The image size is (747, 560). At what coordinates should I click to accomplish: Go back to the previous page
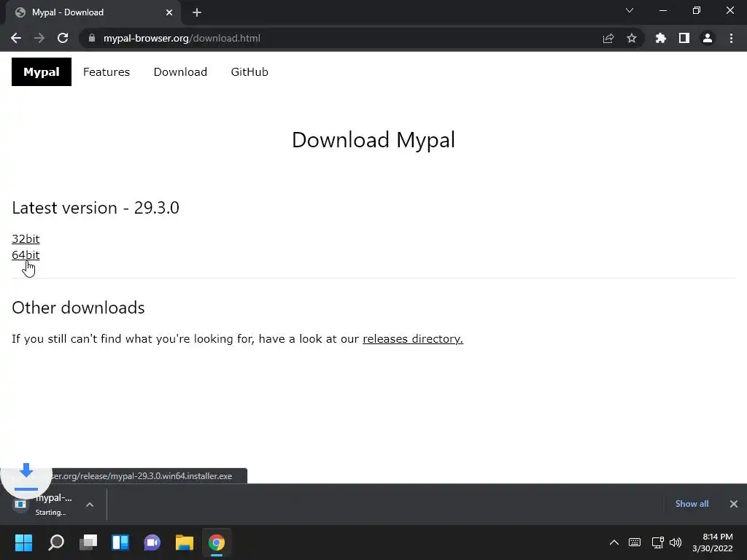(x=16, y=38)
